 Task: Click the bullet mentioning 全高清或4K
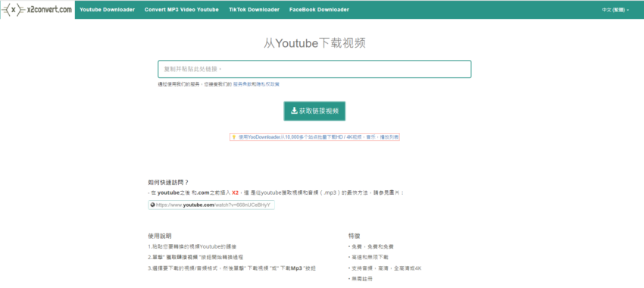point(385,268)
